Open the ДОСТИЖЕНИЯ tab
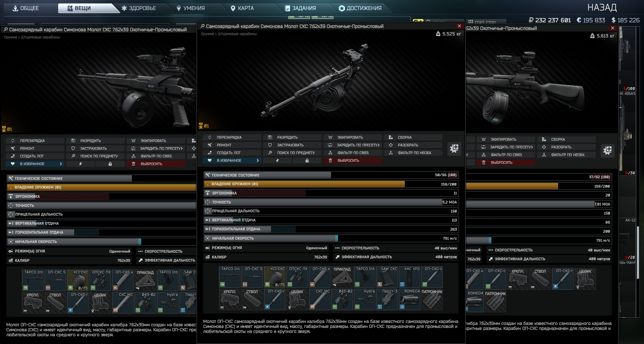The image size is (644, 344). [360, 8]
